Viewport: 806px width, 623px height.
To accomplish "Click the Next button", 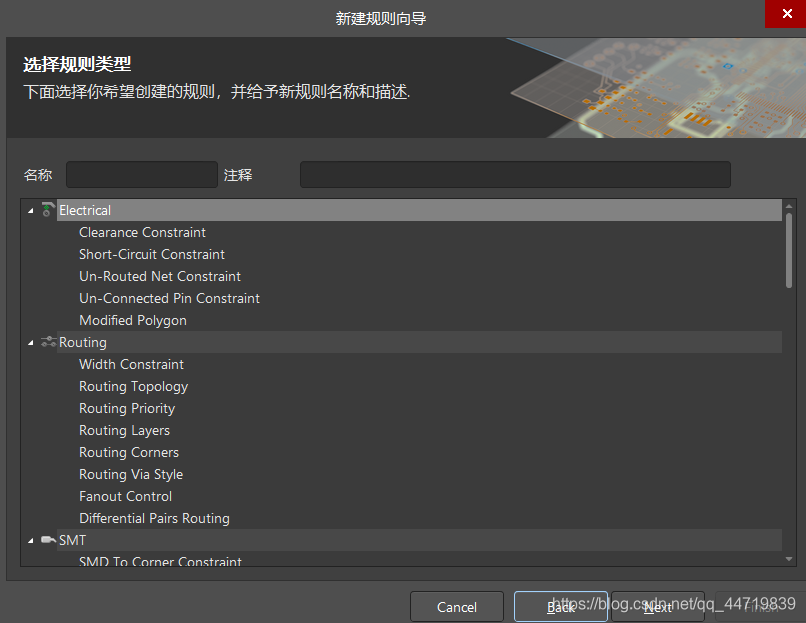I will point(657,607).
